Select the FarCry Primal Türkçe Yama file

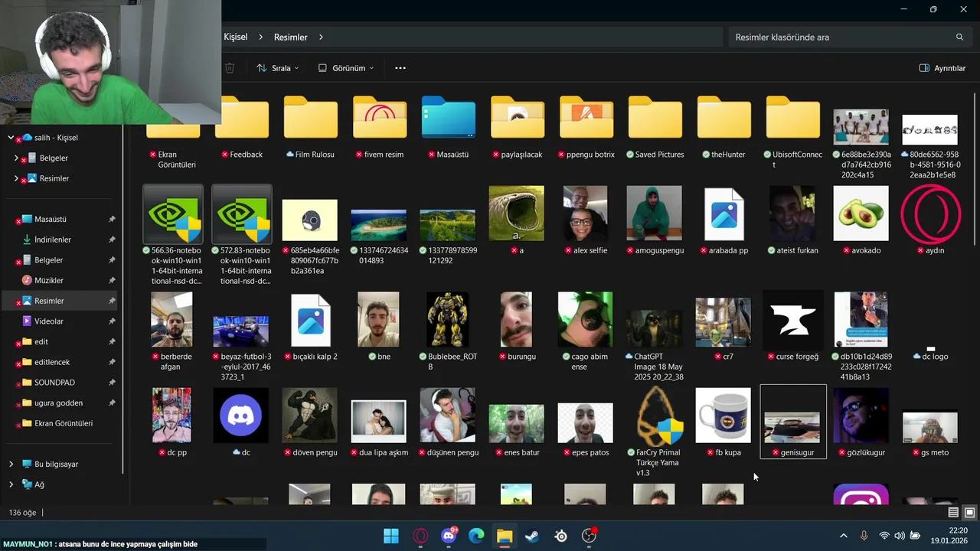[655, 431]
